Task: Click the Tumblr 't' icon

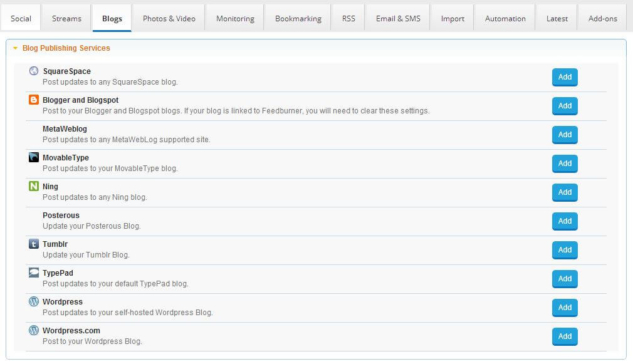Action: (x=34, y=244)
